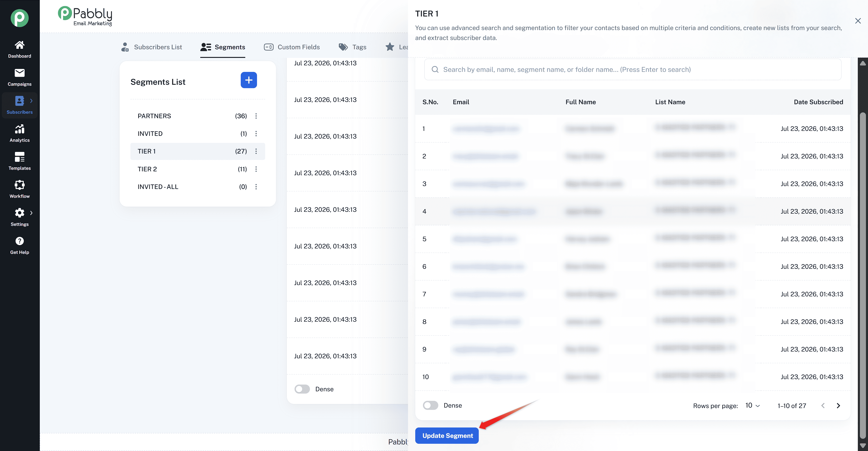Click the 1–10 of 27 pagination text
This screenshot has height=451, width=868.
point(792,406)
